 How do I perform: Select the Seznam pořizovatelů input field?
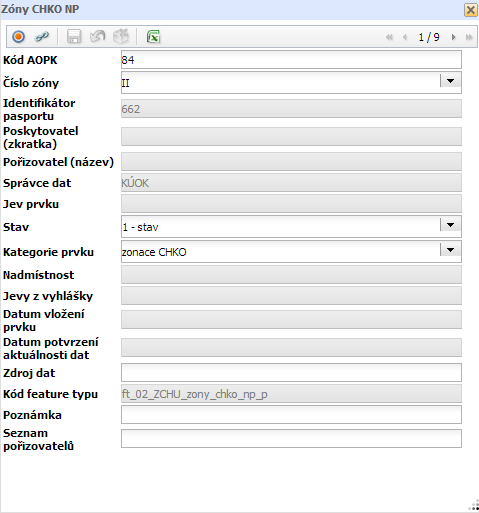(x=291, y=438)
